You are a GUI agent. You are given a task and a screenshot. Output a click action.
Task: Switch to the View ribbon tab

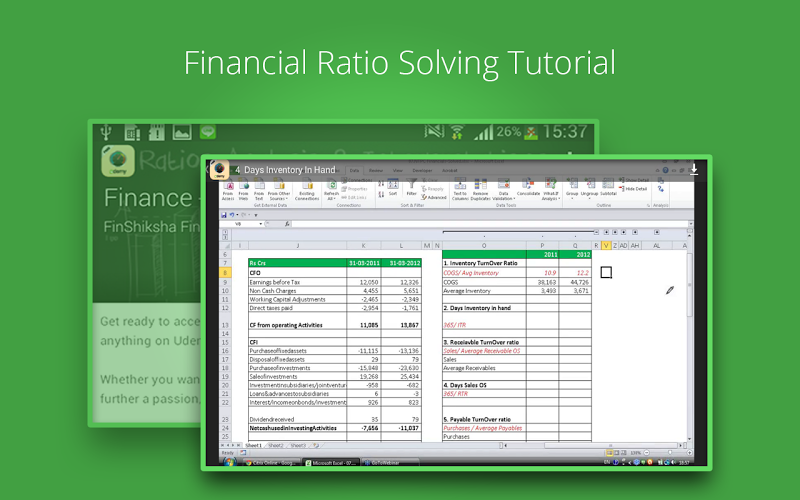tap(397, 170)
